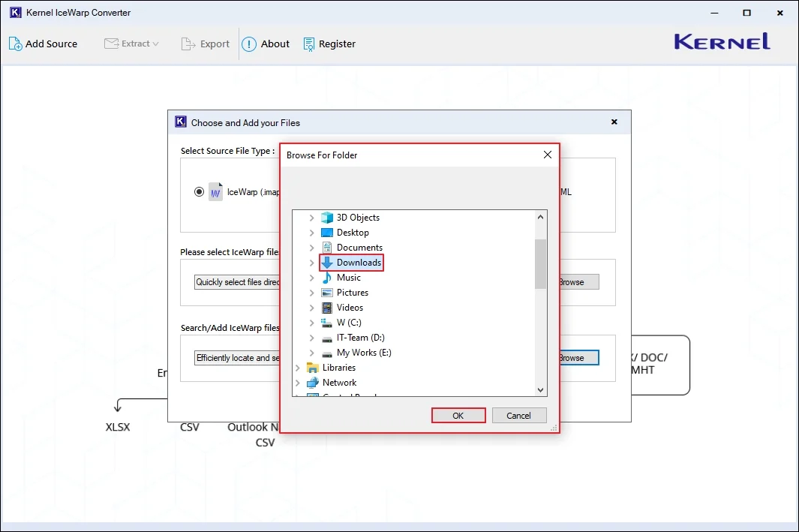Click the Register toolbar icon
The image size is (799, 532).
point(309,44)
